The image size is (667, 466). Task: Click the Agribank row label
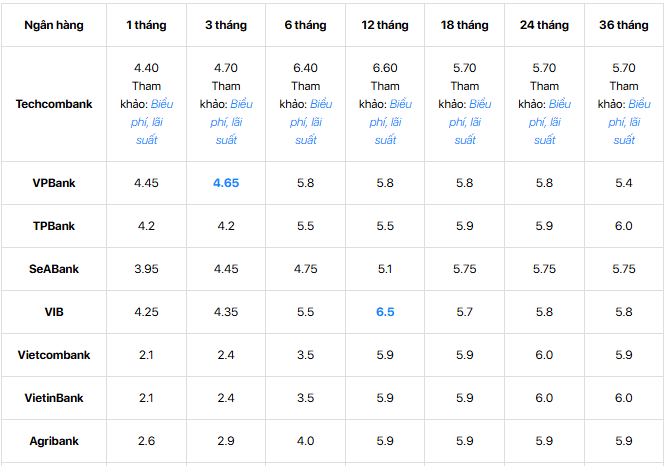coord(54,441)
